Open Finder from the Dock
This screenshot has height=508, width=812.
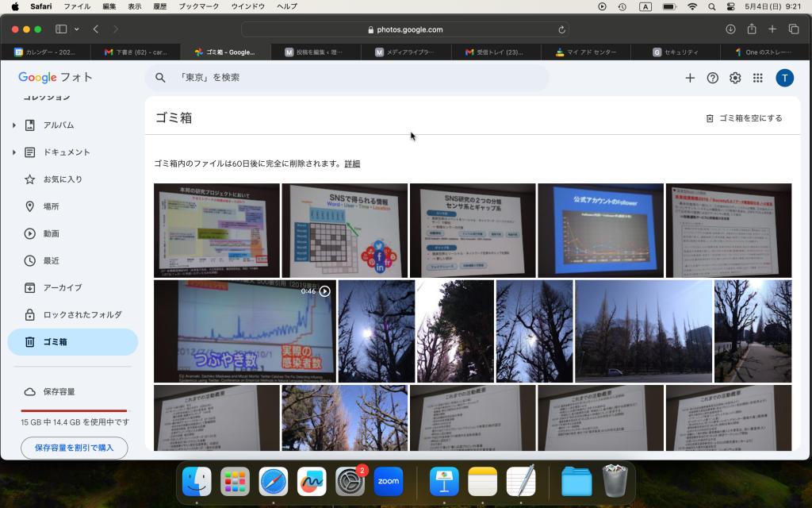click(x=197, y=481)
